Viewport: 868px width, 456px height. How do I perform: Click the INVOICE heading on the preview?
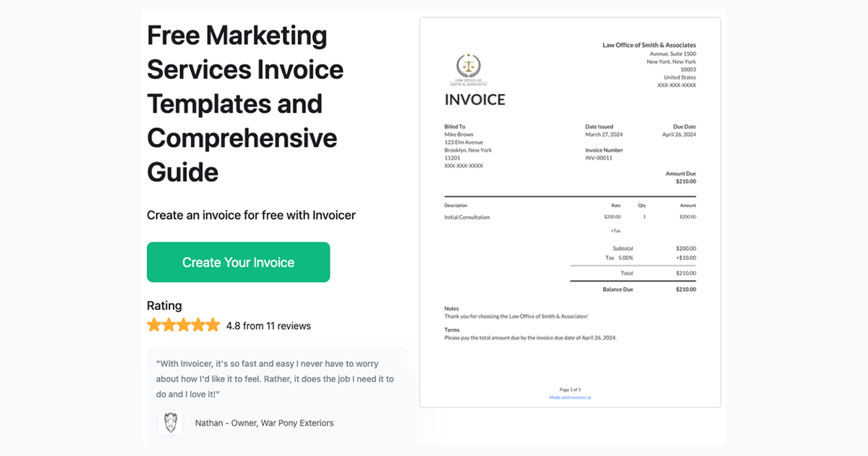(x=475, y=99)
